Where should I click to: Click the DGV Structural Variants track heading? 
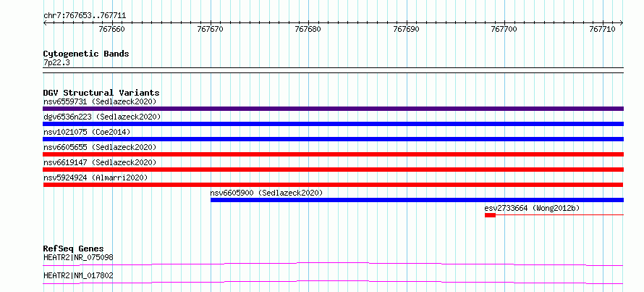coord(101,93)
